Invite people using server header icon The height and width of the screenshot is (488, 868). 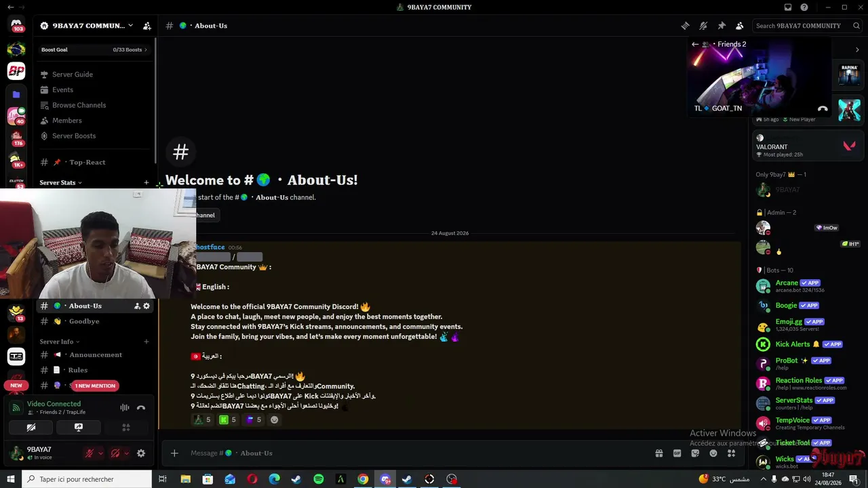[147, 26]
